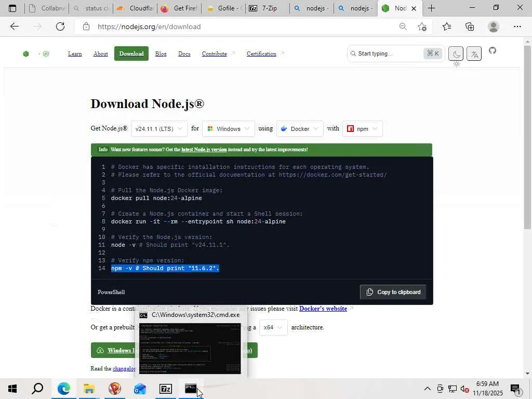
Task: Click the cmd.exe window preview thumbnail
Action: 190,349
